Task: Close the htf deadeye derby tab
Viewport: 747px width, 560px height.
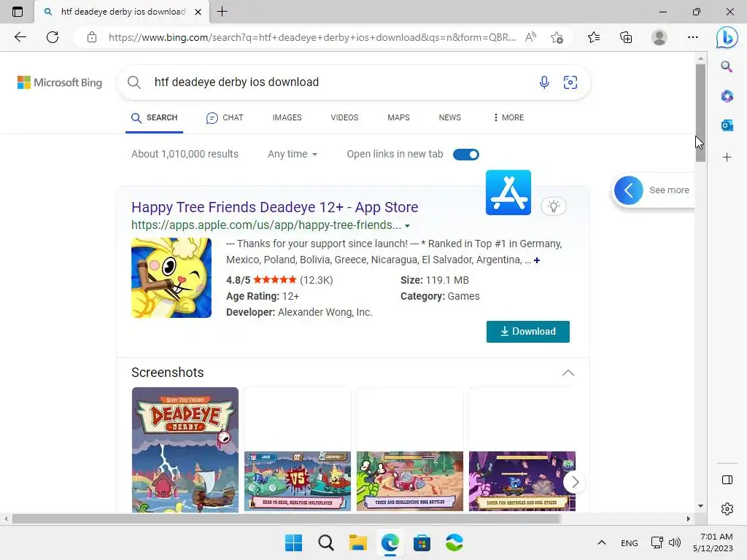Action: 198,12
